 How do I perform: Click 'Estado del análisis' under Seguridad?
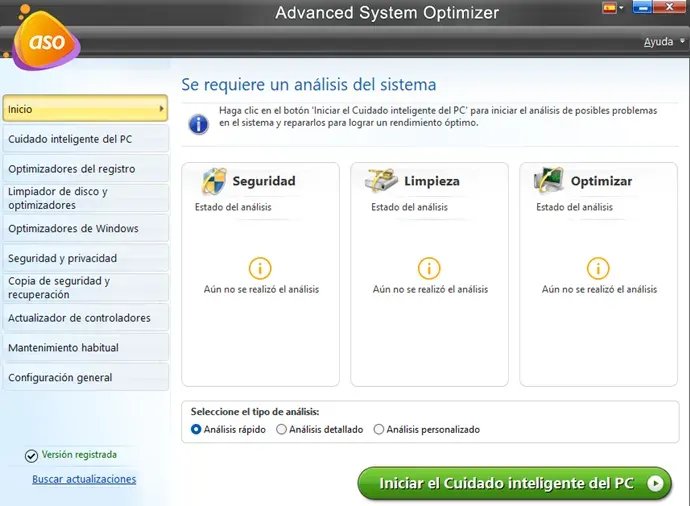click(x=233, y=207)
